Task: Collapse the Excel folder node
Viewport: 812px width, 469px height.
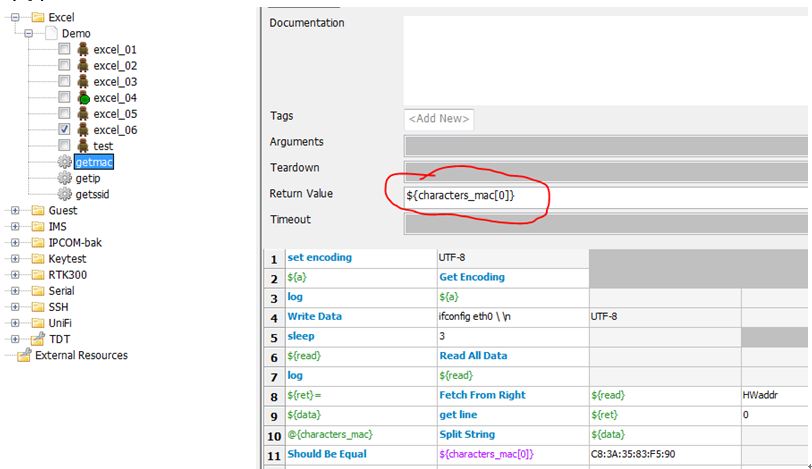Action: [x=15, y=18]
